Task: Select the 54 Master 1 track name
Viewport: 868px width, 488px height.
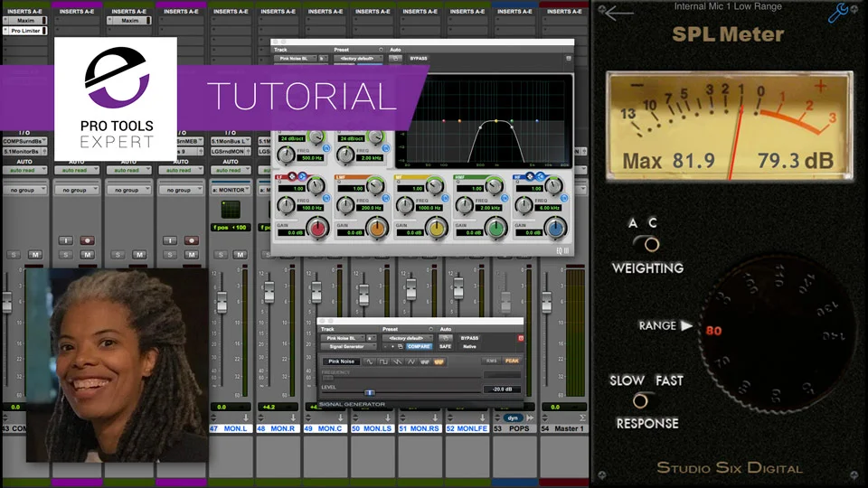Action: 563,428
